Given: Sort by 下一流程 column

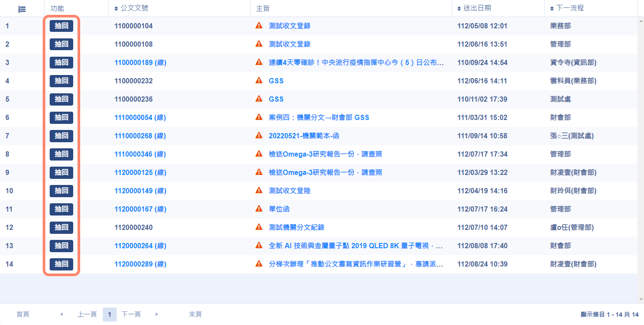Looking at the screenshot, I should coord(570,8).
